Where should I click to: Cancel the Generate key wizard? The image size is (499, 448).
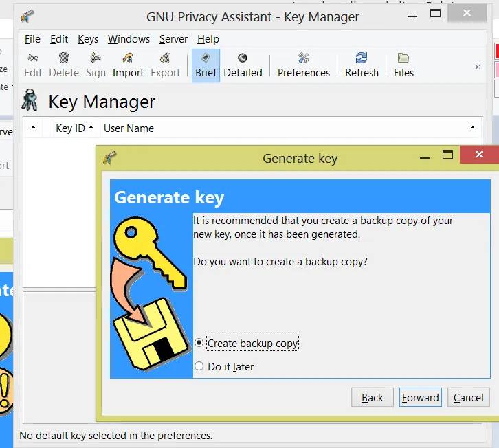(469, 397)
